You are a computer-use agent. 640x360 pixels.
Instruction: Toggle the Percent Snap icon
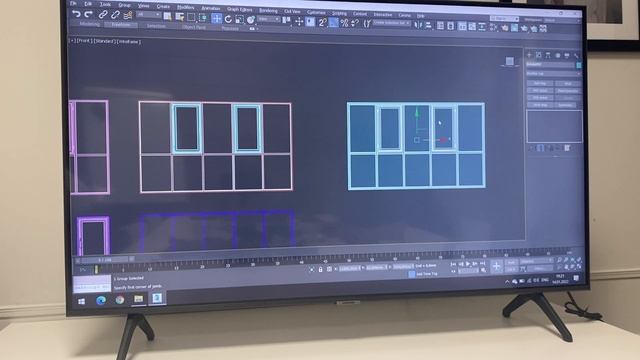[x=344, y=23]
